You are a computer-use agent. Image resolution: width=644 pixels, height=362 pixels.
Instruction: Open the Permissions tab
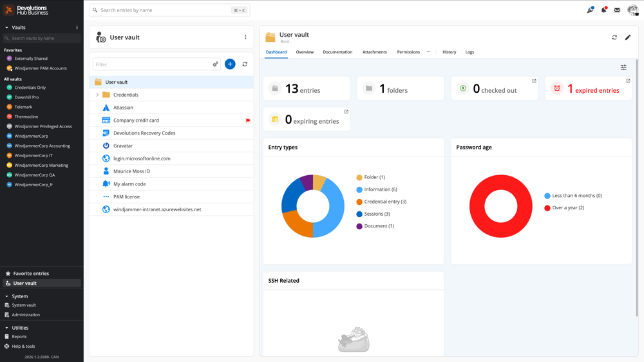pos(408,52)
